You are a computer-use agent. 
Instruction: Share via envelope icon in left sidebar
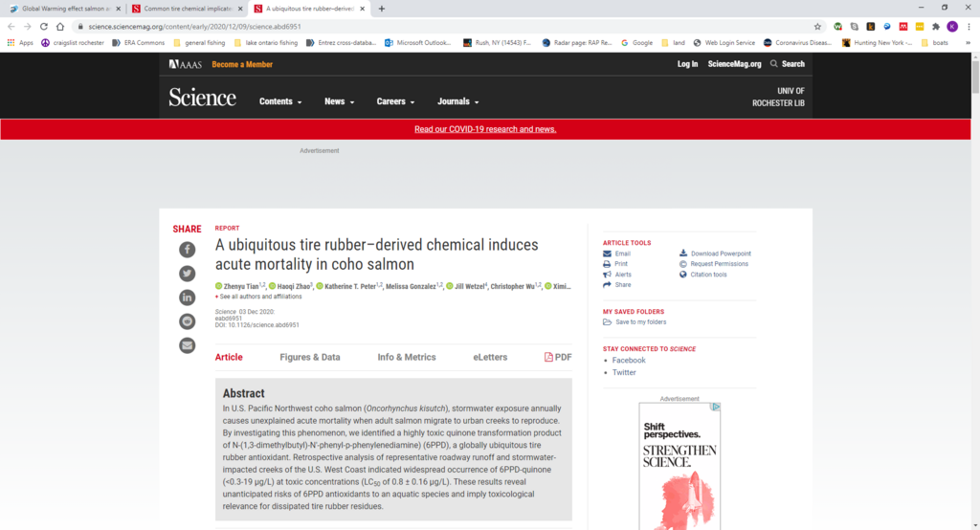click(187, 345)
